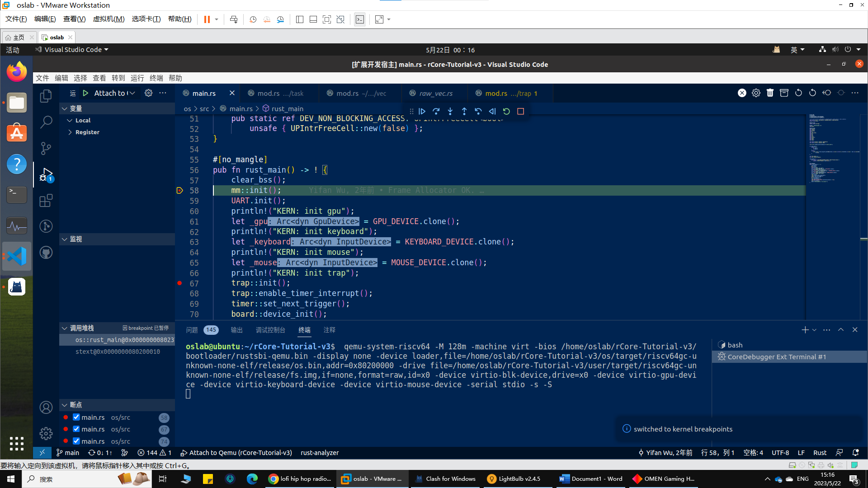
Task: Click the gear icon in editor toolbar
Action: [x=756, y=93]
